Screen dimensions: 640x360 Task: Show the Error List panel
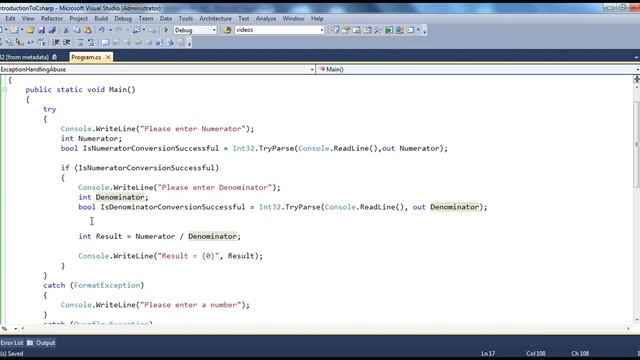click(12, 343)
